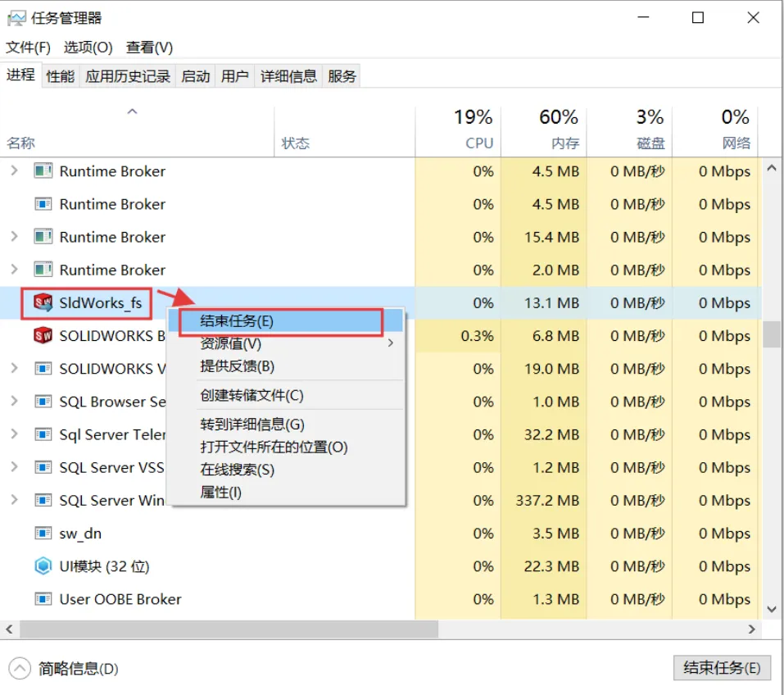Image resolution: width=784 pixels, height=695 pixels.
Task: Expand the SOLIDWORKS V process group
Action: pyautogui.click(x=15, y=369)
